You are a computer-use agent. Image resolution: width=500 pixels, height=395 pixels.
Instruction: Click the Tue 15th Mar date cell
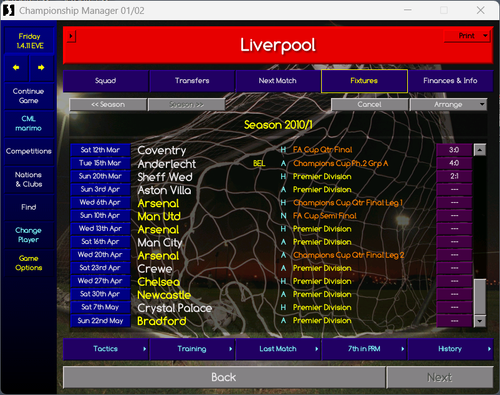coord(100,163)
